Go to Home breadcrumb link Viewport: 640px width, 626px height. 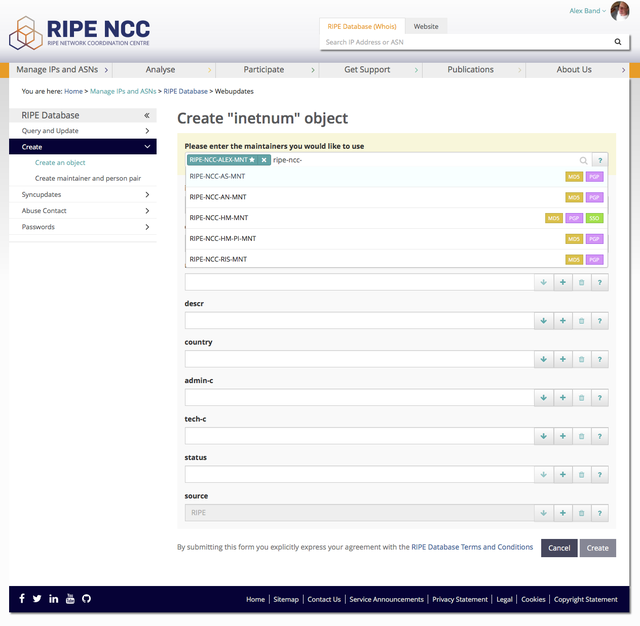(73, 91)
